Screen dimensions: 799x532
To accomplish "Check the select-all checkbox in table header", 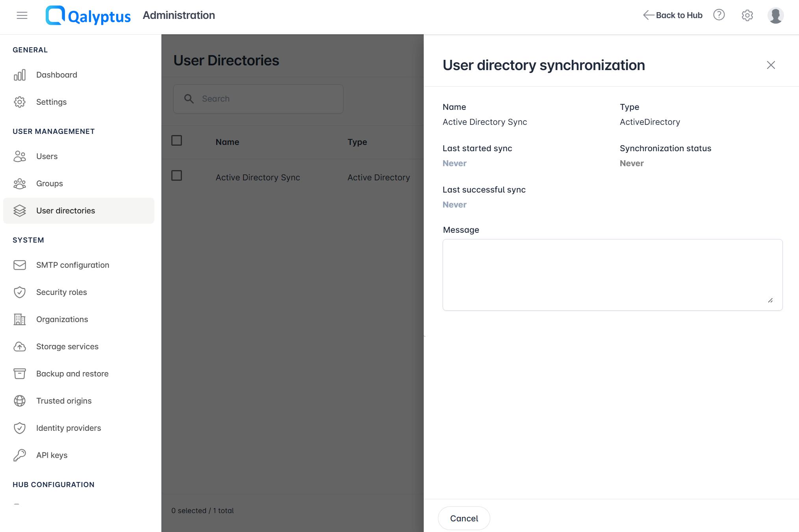I will 176,141.
